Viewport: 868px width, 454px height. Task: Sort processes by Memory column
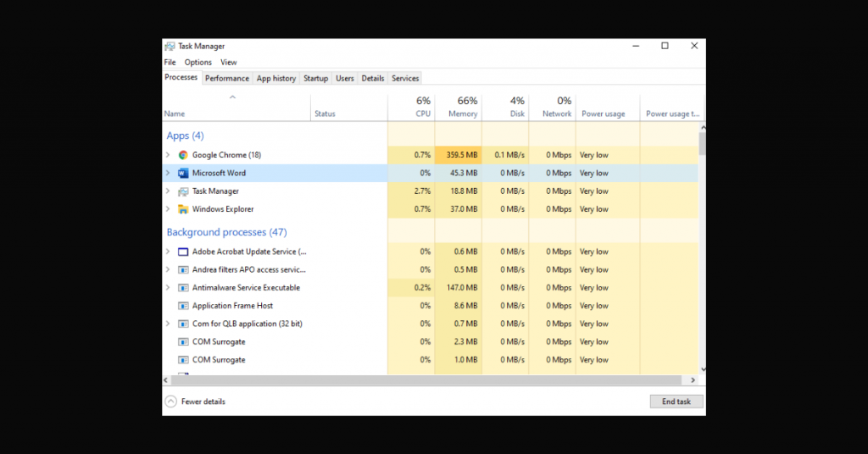coord(462,107)
